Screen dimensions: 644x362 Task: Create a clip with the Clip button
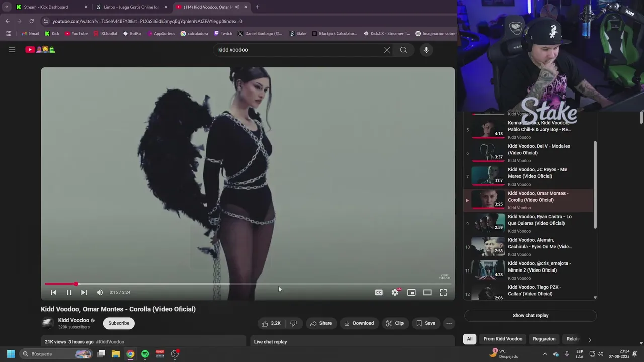[395, 323]
